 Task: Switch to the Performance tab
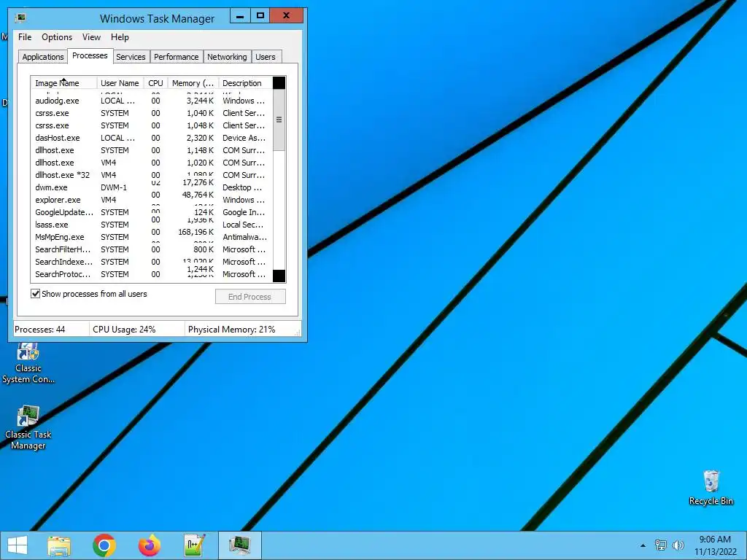point(177,57)
